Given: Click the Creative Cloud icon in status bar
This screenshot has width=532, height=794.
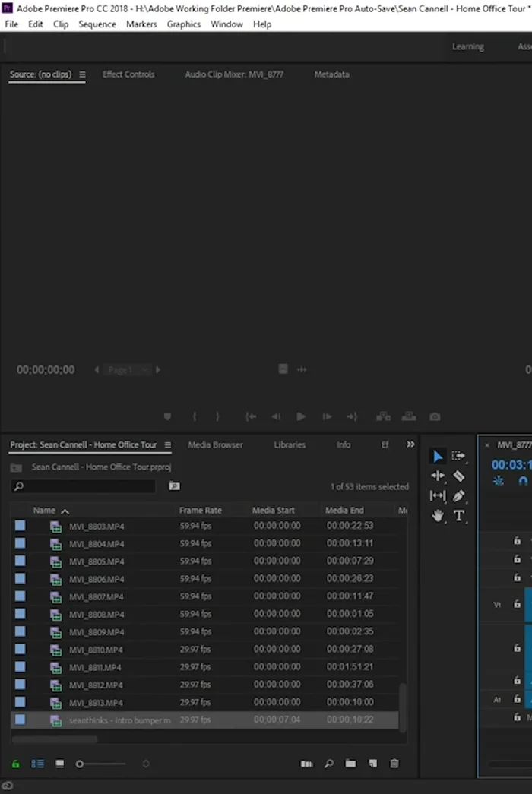Looking at the screenshot, I should 8,786.
